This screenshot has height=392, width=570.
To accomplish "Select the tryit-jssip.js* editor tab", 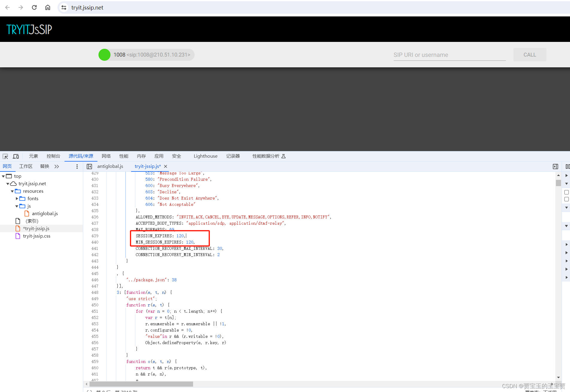I will [x=148, y=166].
